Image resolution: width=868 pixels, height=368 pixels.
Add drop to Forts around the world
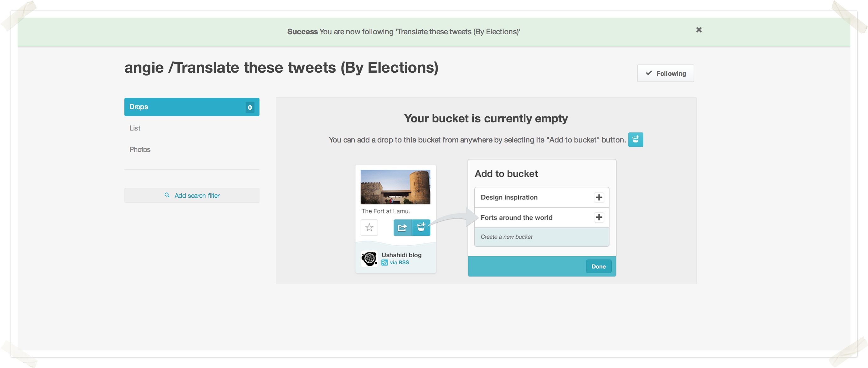click(598, 217)
